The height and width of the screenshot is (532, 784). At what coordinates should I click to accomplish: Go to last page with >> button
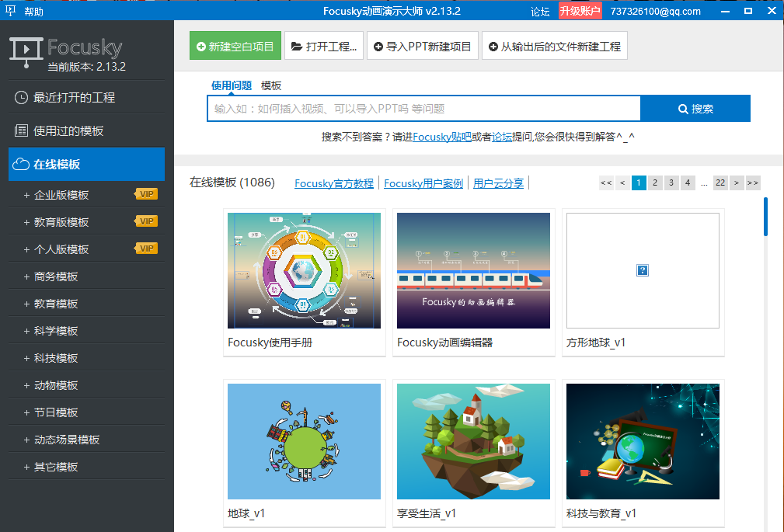click(753, 183)
